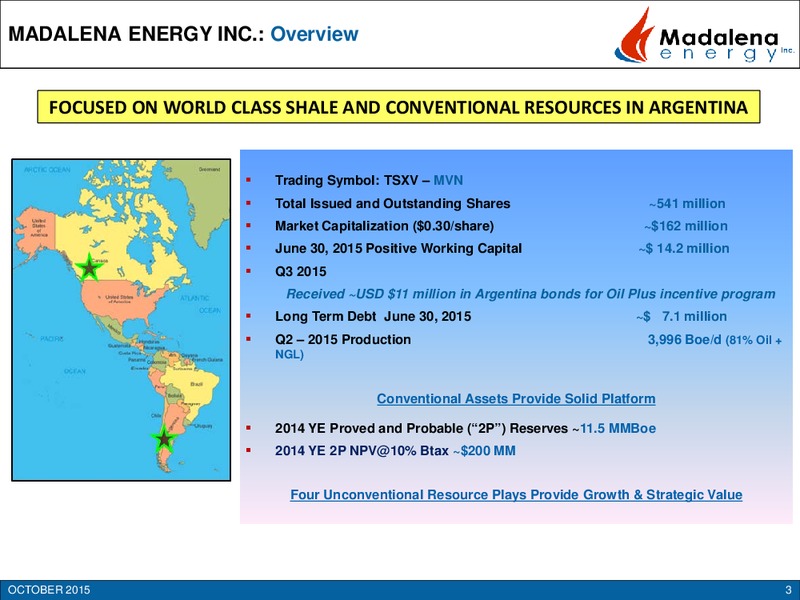Click the North and South America map
Image resolution: width=800 pixels, height=600 pixels.
(121, 320)
